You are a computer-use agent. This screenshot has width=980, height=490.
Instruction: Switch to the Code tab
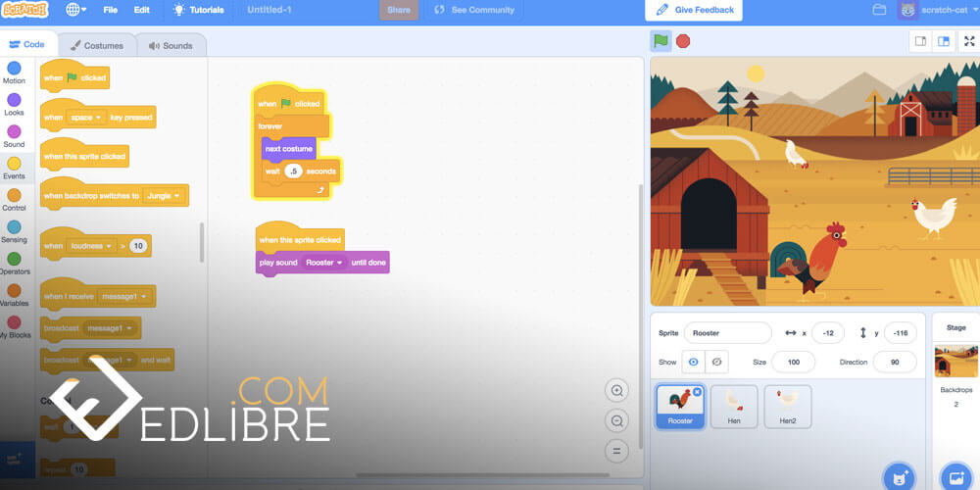26,44
